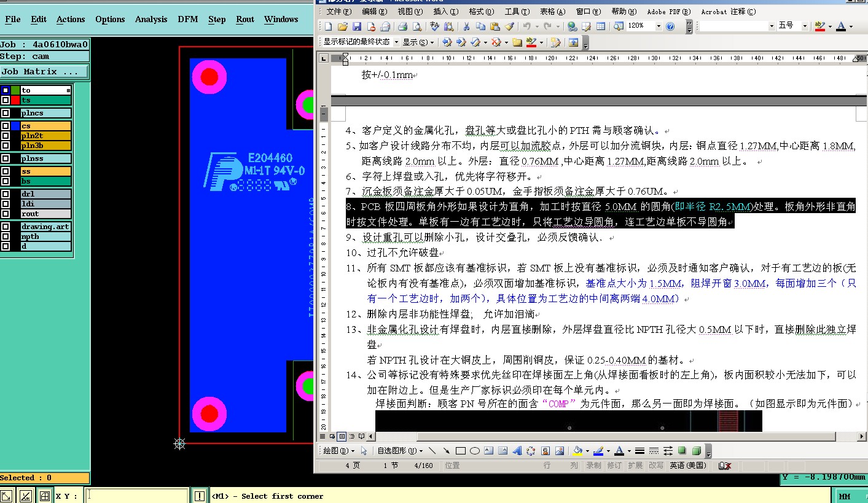Toggle the checkbox for layer 'to'
The image size is (868, 503).
coord(5,90)
